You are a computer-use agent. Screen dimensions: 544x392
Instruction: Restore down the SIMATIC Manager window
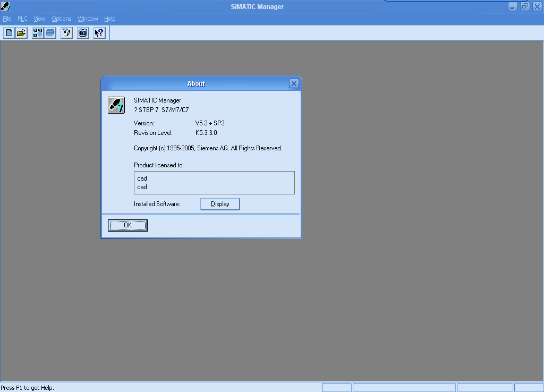(525, 6)
